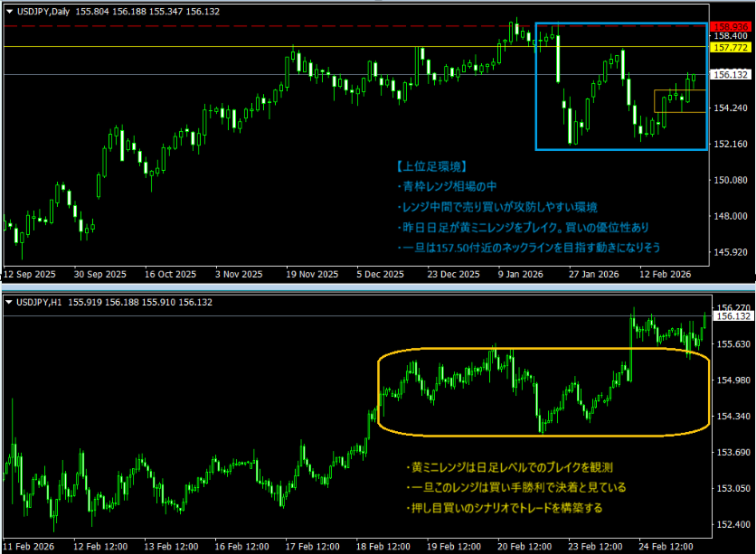This screenshot has height=554, width=756.
Task: Click the 154.240 price scale value
Action: [x=731, y=108]
